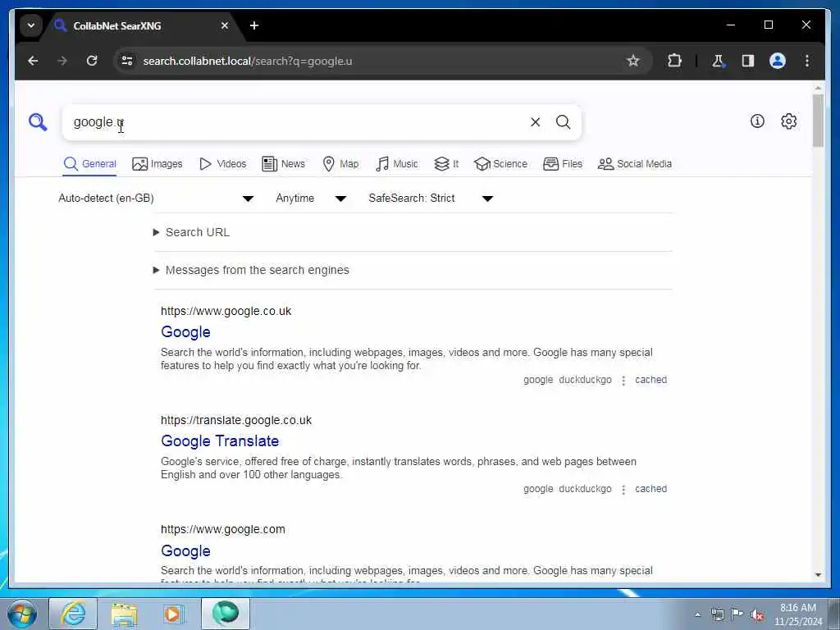Click the browser address bar URL
Screen dimensions: 840x630
pyautogui.click(x=248, y=61)
